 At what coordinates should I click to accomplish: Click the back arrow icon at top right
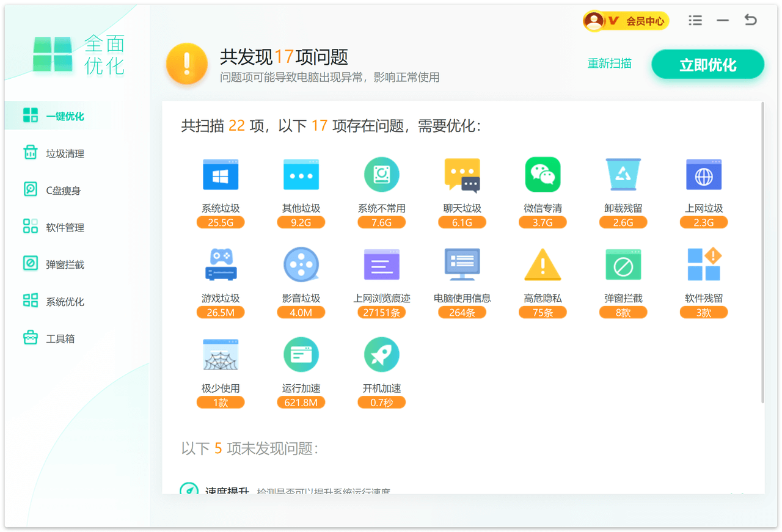(751, 20)
